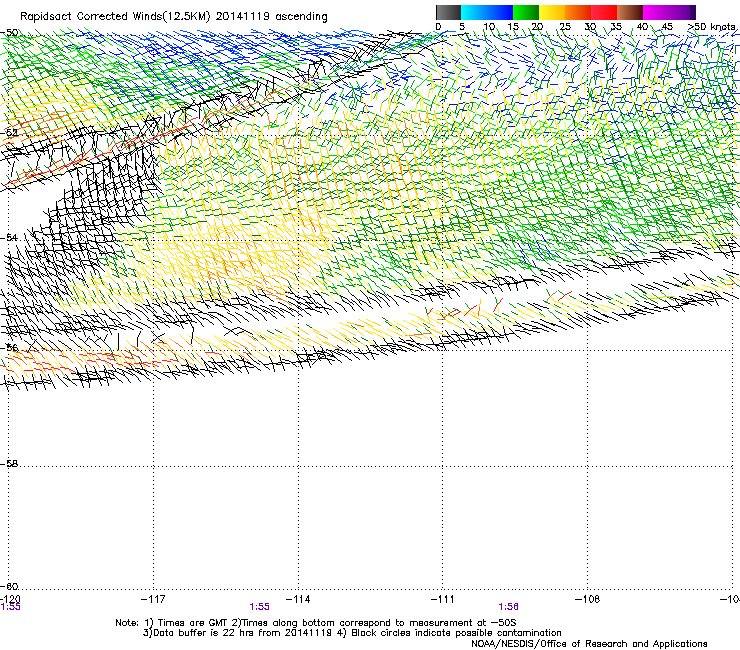The height and width of the screenshot is (650, 740).
Task: Click the -111 longitude axis label
Action: (x=443, y=599)
